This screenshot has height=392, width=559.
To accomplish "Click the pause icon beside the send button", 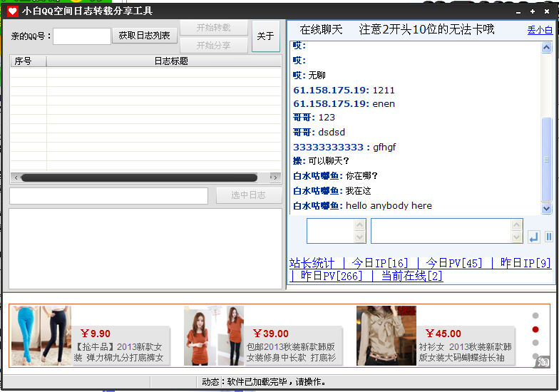I will 549,237.
